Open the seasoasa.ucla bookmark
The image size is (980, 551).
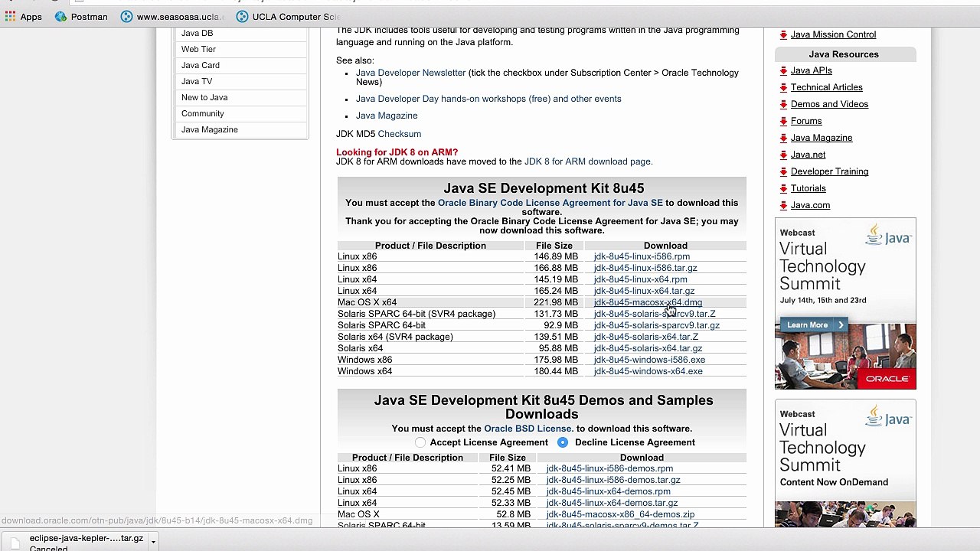point(173,16)
